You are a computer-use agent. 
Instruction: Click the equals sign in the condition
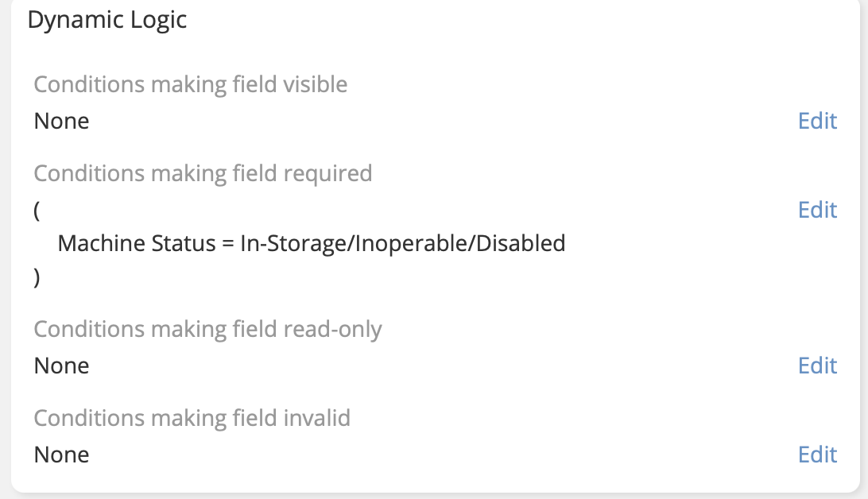(x=229, y=244)
